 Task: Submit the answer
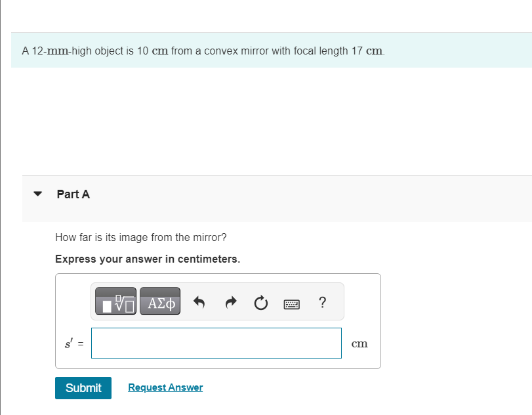click(x=83, y=388)
